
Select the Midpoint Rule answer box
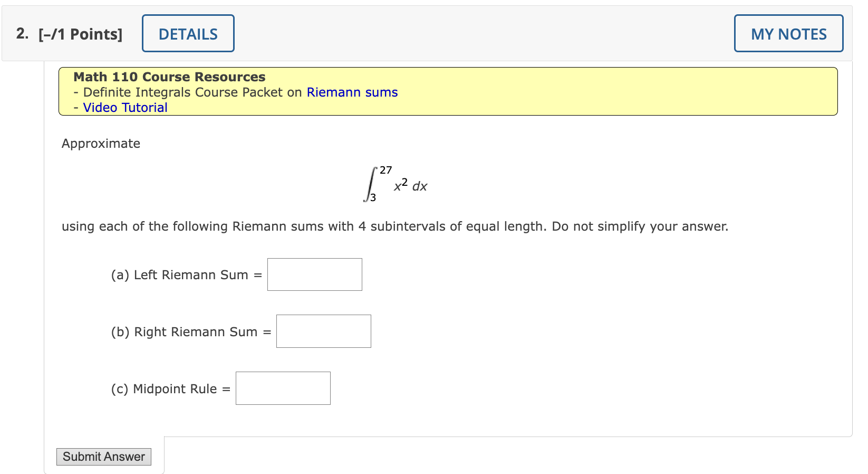pyautogui.click(x=283, y=388)
